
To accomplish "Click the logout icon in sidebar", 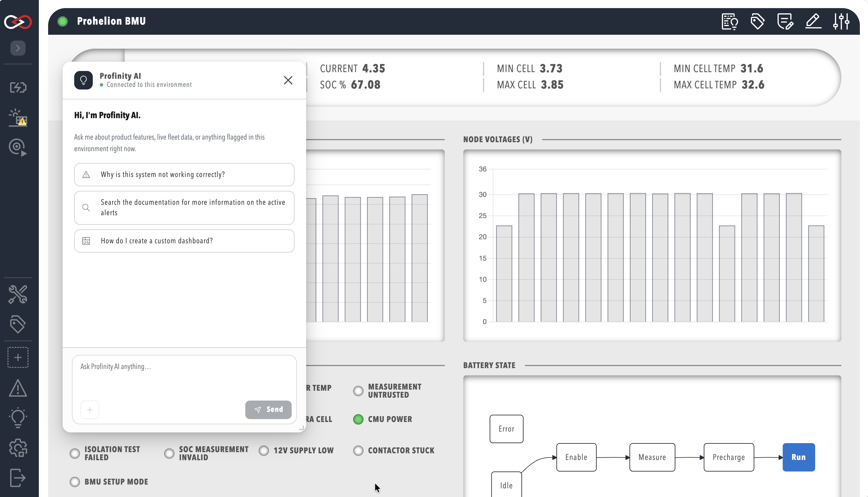I will pos(18,478).
